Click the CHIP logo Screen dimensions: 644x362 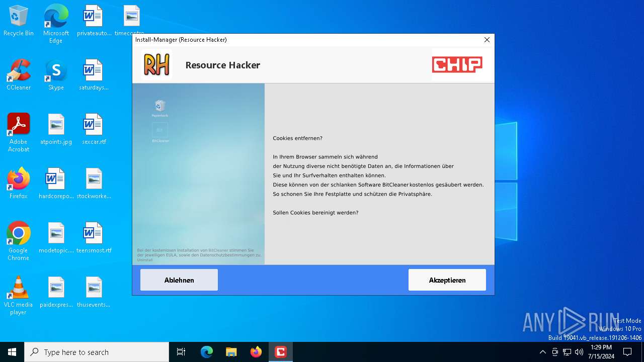click(x=457, y=65)
